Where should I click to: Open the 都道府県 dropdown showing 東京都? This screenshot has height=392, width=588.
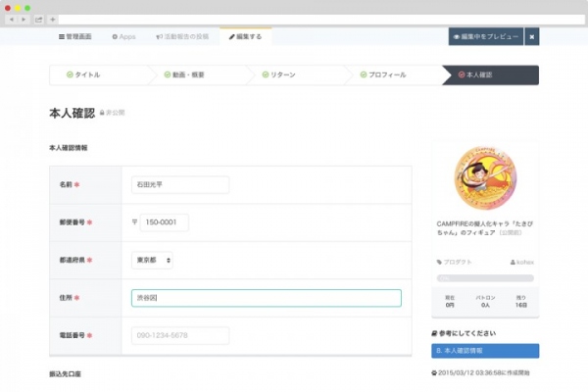(x=152, y=260)
